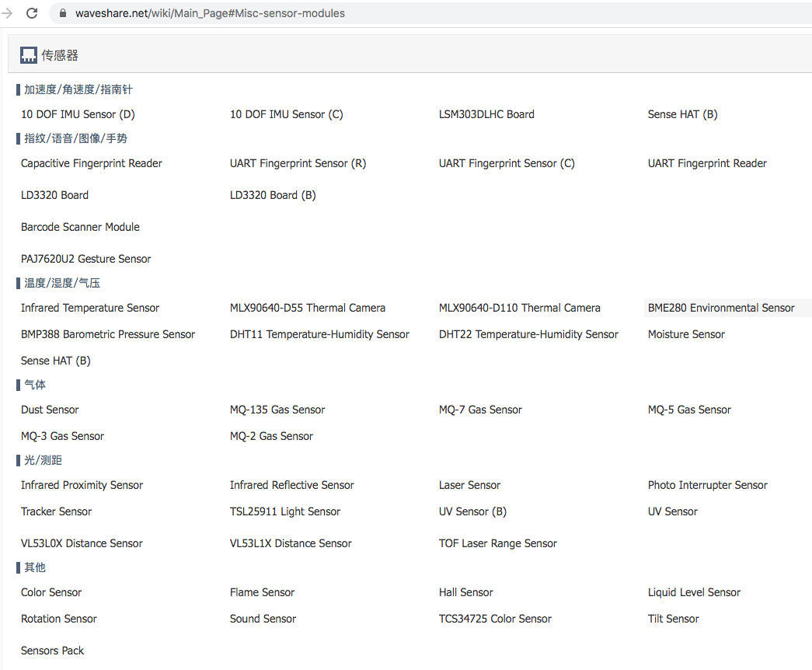Open Hall Sensor link

pos(465,593)
